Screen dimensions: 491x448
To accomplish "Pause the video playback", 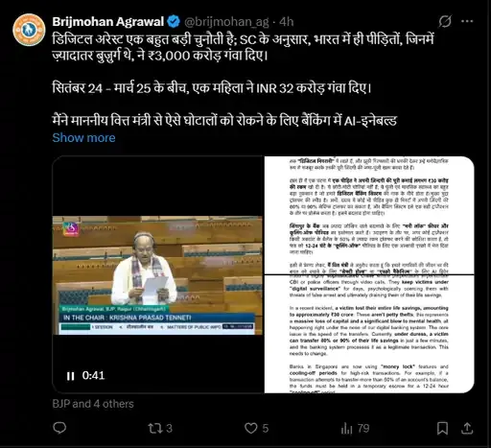I will pyautogui.click(x=70, y=376).
